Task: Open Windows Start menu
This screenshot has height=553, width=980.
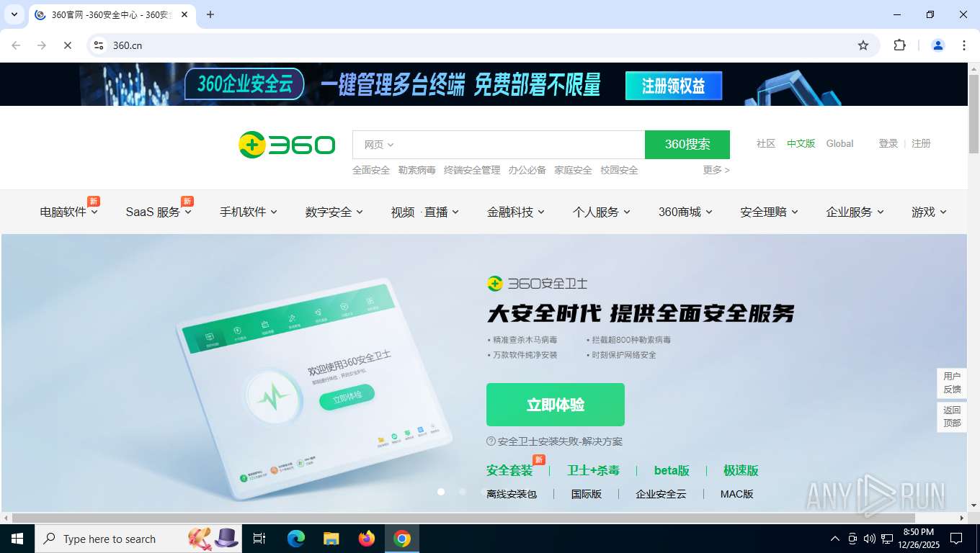Action: pos(17,539)
